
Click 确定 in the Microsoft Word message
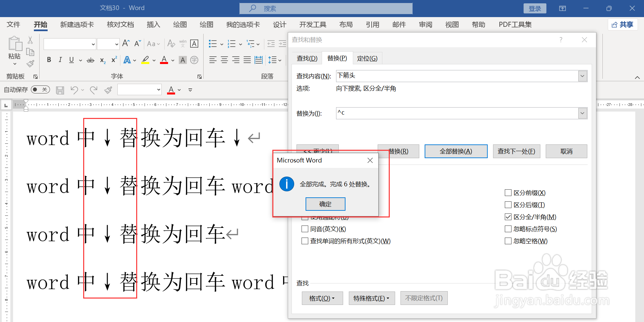(325, 204)
